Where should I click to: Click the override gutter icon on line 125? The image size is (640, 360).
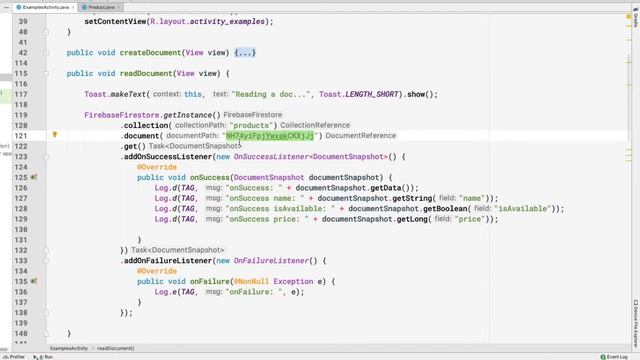coord(34,178)
